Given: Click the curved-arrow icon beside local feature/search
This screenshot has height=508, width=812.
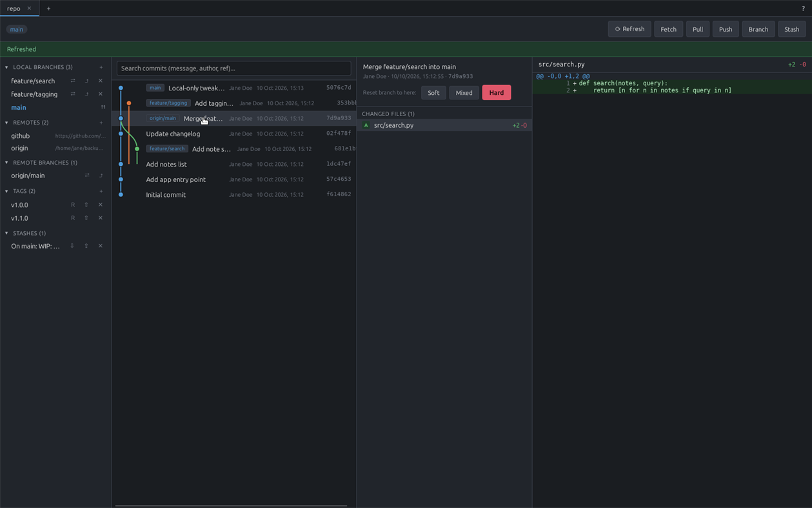Looking at the screenshot, I should (x=86, y=81).
